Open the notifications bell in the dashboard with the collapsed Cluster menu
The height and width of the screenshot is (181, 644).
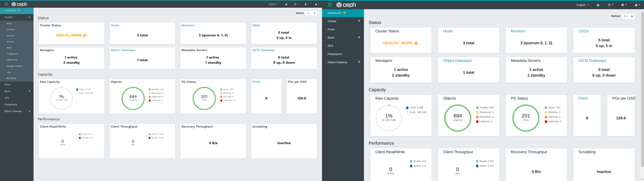pos(598,5)
